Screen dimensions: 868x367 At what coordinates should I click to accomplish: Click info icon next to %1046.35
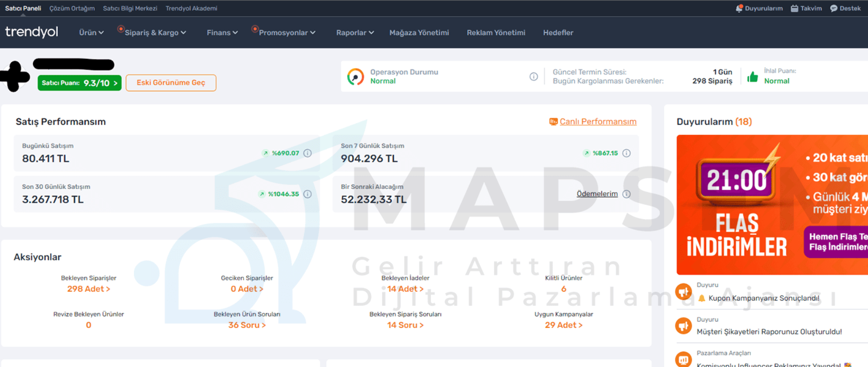(308, 194)
